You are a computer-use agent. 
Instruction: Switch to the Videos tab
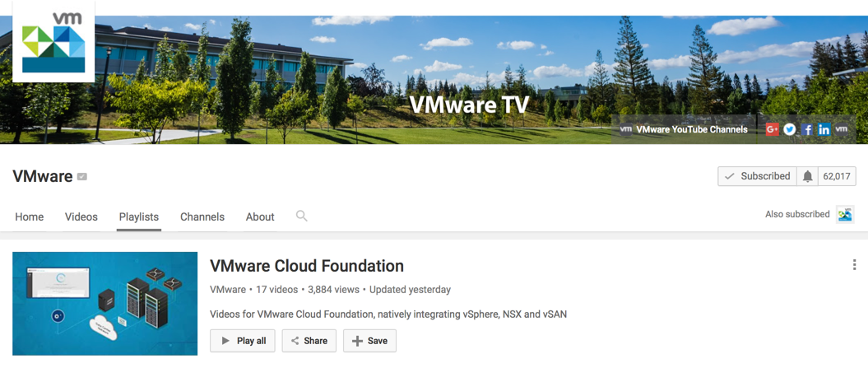pyautogui.click(x=81, y=217)
